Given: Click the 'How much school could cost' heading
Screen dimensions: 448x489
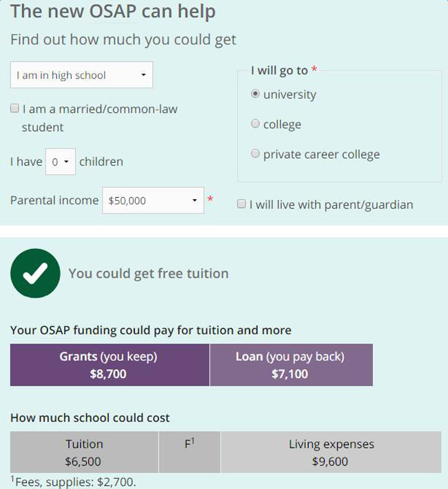Looking at the screenshot, I should tap(90, 418).
